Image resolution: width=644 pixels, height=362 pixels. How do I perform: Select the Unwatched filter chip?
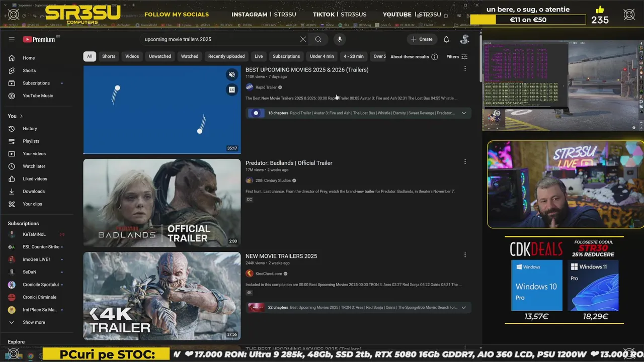160,56
